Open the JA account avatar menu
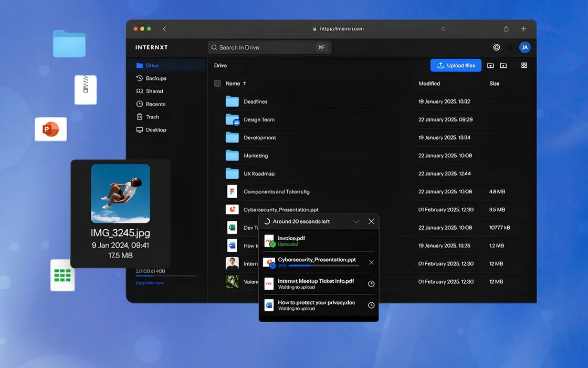The image size is (588, 368). coord(524,47)
